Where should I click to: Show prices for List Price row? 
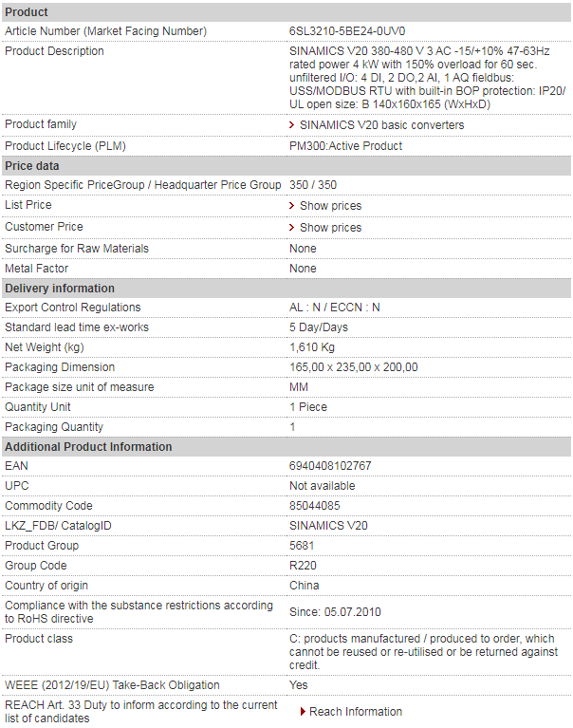coord(330,206)
